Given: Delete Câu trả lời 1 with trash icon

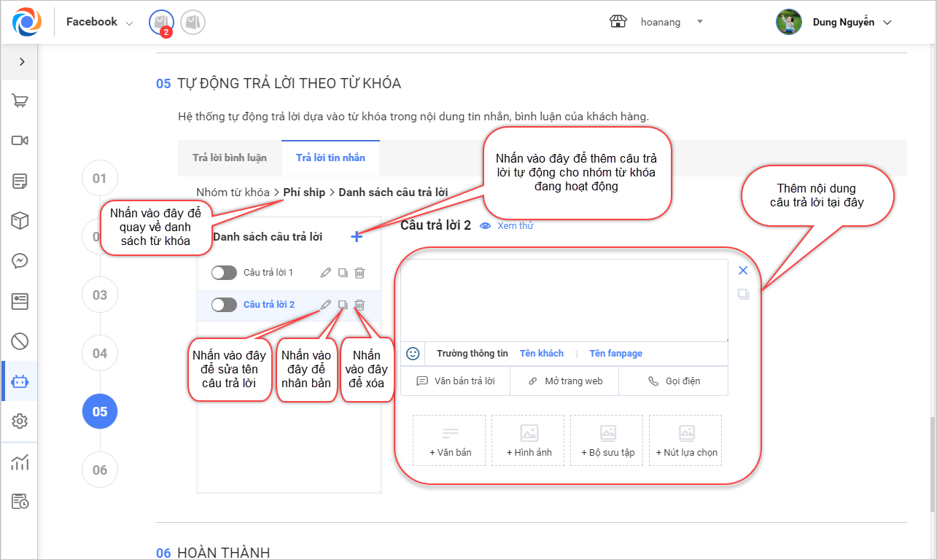Looking at the screenshot, I should tap(359, 273).
